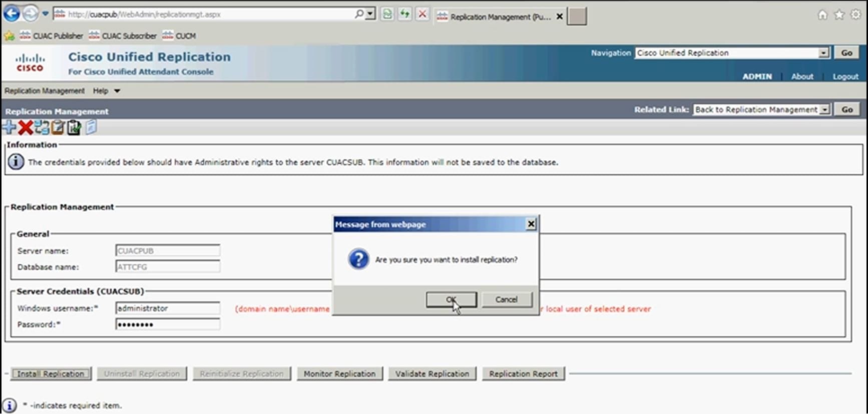Click the question mark icon in dialog
Image resolution: width=868 pixels, height=414 pixels.
pos(358,259)
